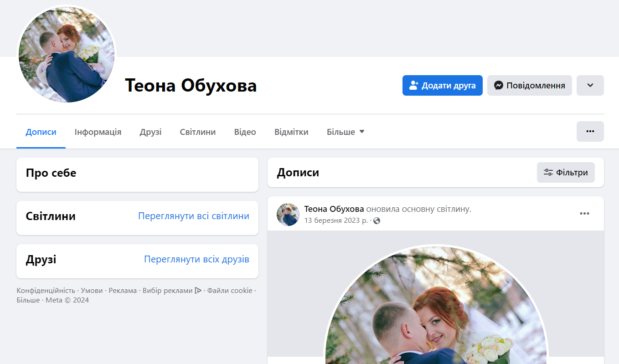Expand the Більше dropdown menu
The image size is (619, 364).
click(x=346, y=132)
